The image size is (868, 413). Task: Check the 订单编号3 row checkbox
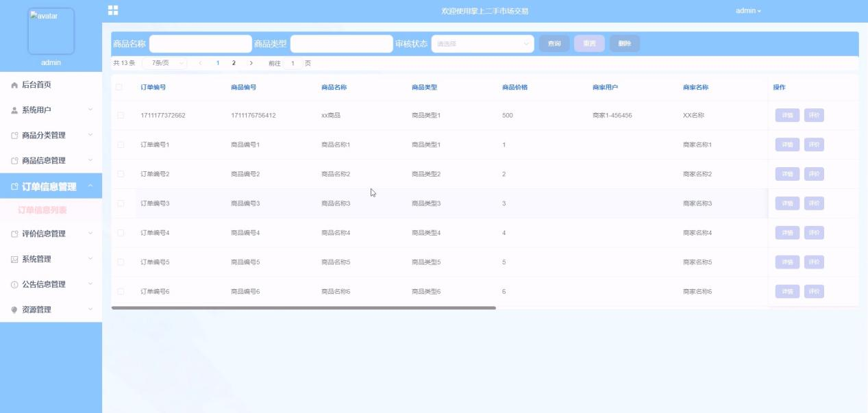tap(121, 204)
